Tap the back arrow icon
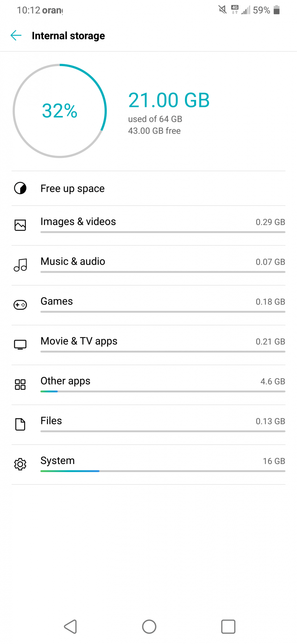This screenshot has height=644, width=297. [x=16, y=35]
